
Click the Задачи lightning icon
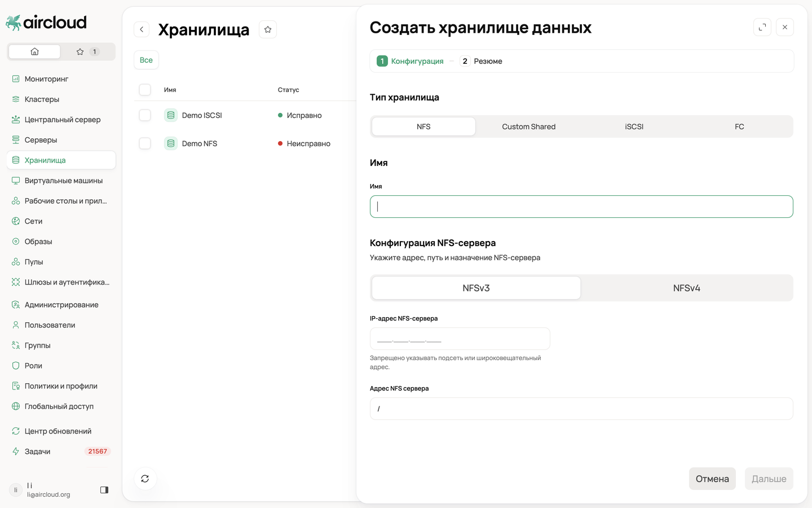16,452
